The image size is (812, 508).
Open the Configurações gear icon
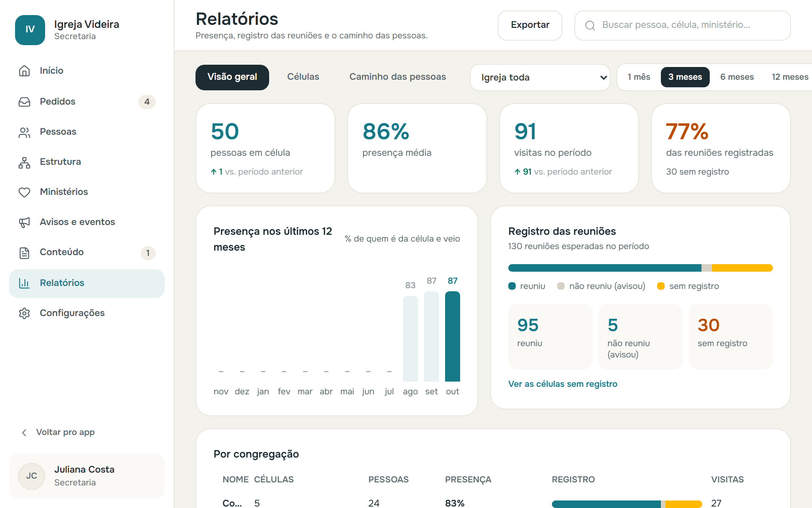24,313
